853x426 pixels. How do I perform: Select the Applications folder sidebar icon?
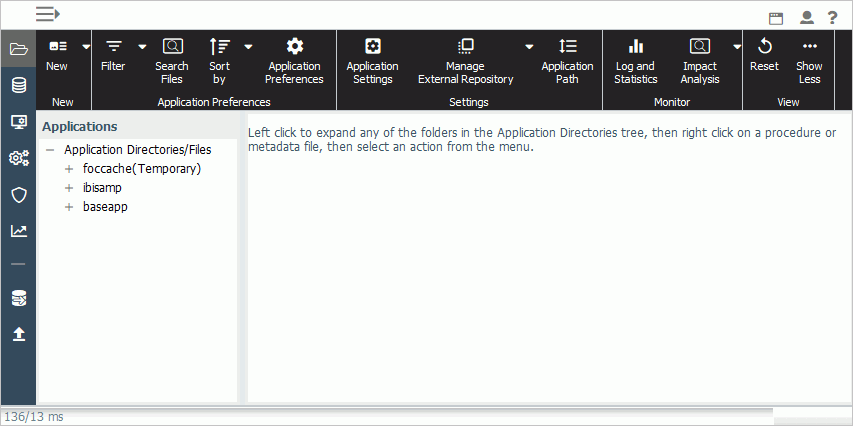pos(18,49)
